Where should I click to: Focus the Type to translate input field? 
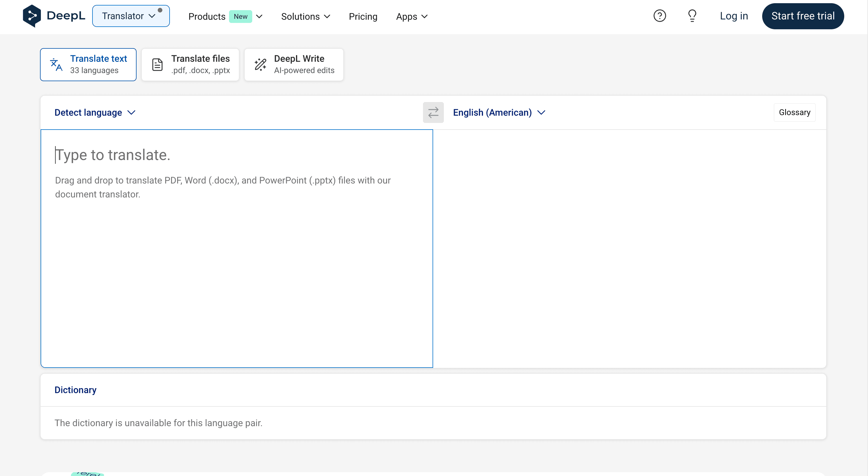tap(237, 248)
